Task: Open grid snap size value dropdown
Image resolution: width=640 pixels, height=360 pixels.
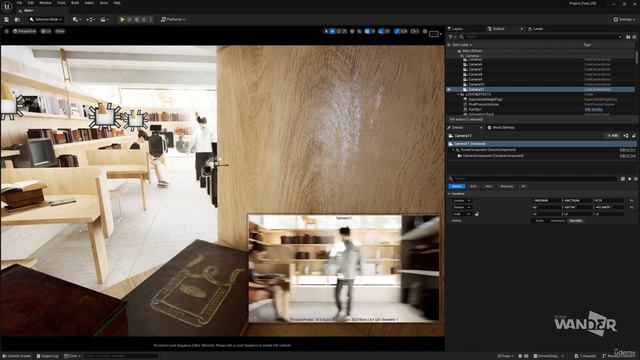Action: [373, 31]
